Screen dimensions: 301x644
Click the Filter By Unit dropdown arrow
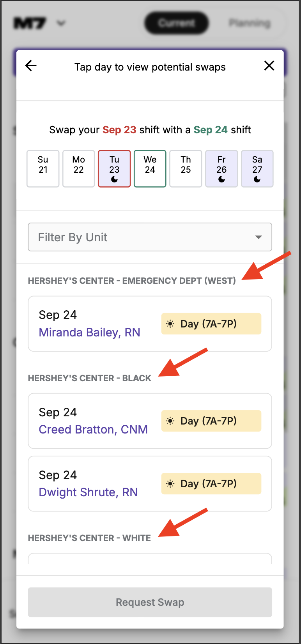point(258,237)
